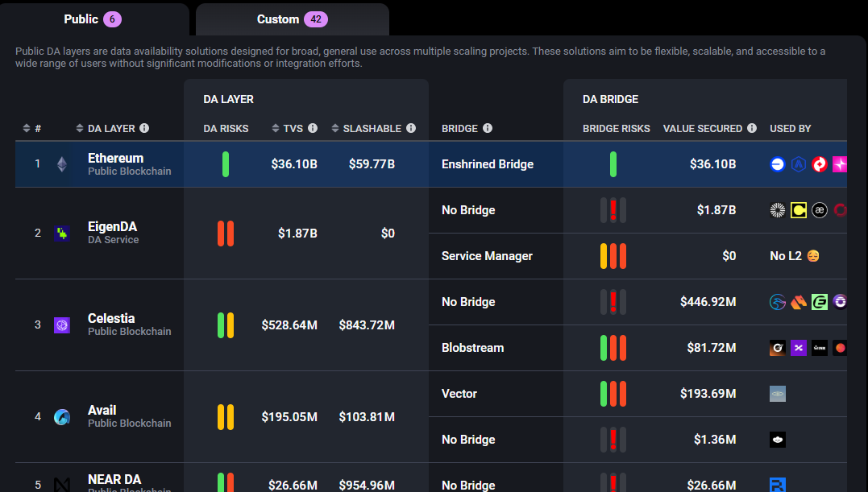Click Vector bridge risk bars

[x=613, y=394]
